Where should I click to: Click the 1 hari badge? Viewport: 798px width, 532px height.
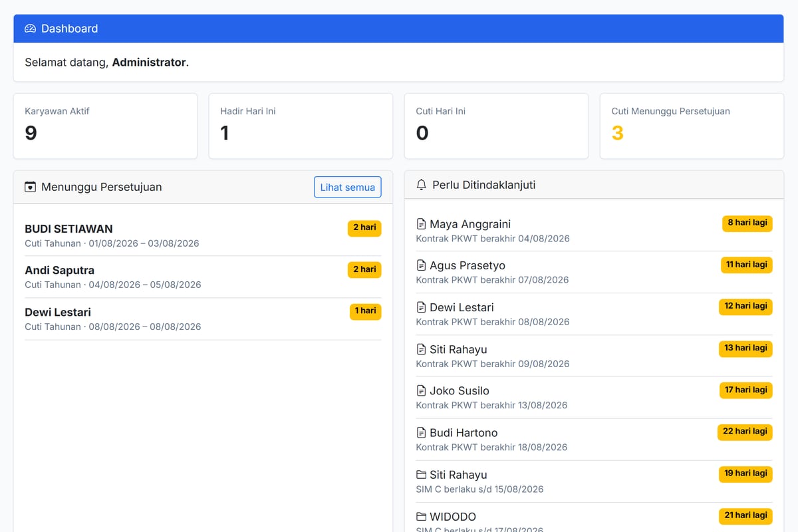point(366,311)
